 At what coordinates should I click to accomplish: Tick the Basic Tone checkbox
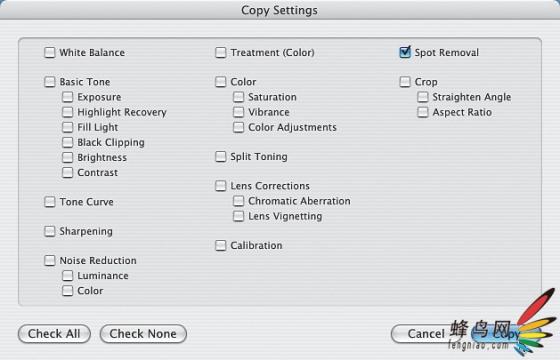point(50,82)
